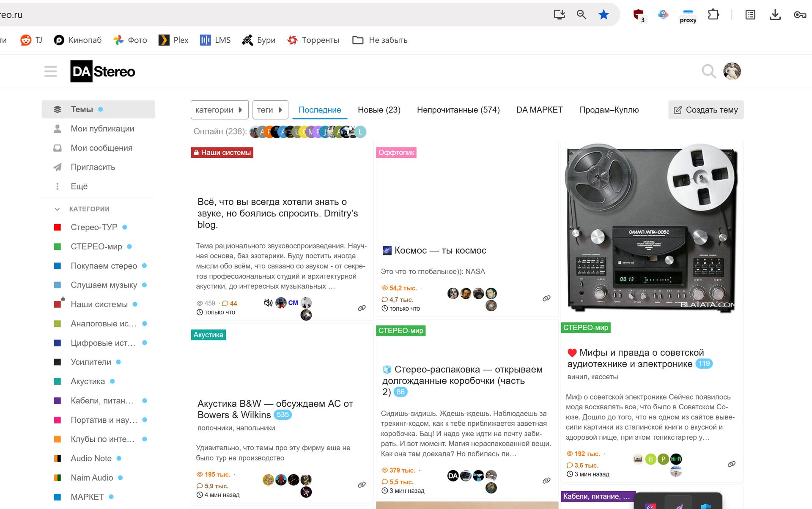This screenshot has width=812, height=509.
Task: Toggle the sidebar menu via Ещё
Action: pos(79,186)
